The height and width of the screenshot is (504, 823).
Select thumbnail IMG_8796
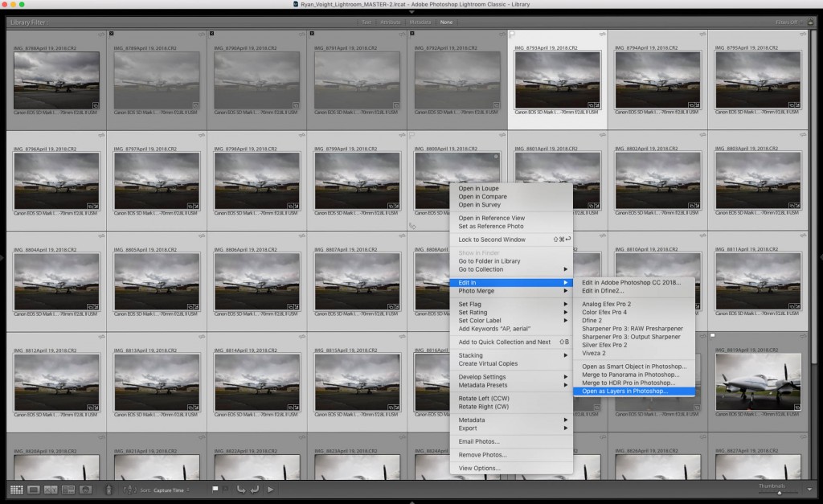[56, 181]
